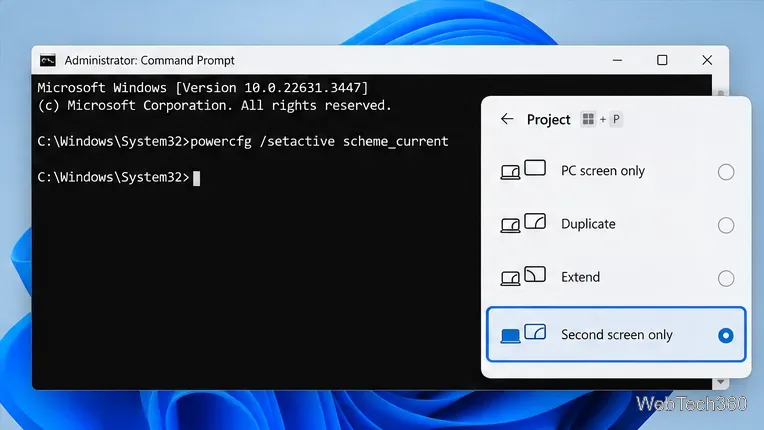Choose the Second screen only label
The height and width of the screenshot is (430, 764).
click(x=617, y=335)
